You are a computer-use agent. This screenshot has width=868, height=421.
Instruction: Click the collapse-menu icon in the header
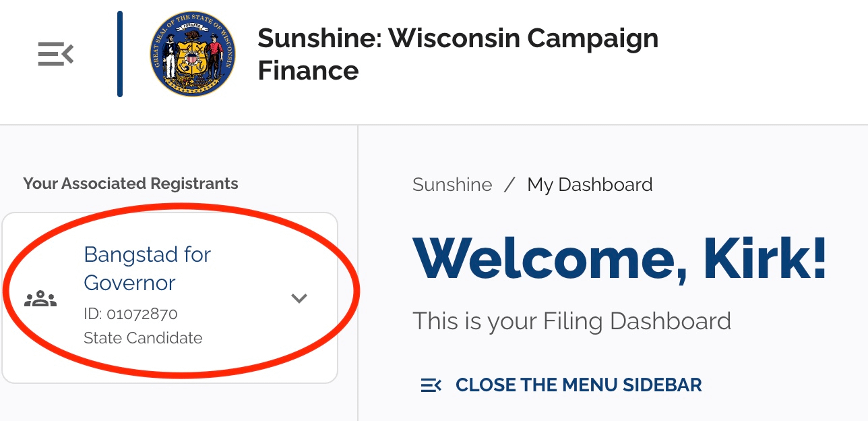[55, 54]
